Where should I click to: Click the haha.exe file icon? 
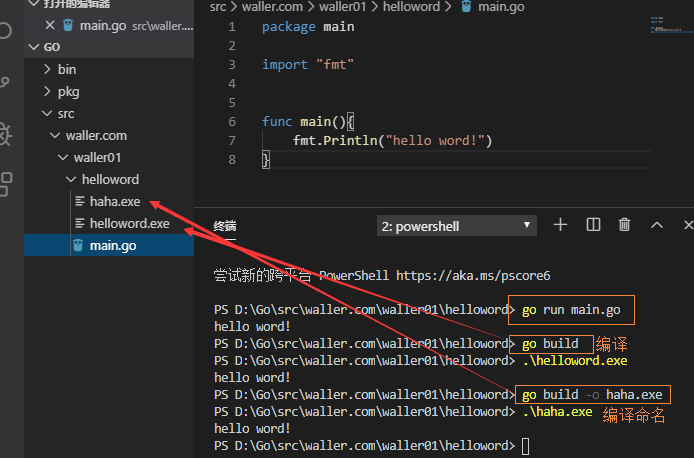(80, 201)
